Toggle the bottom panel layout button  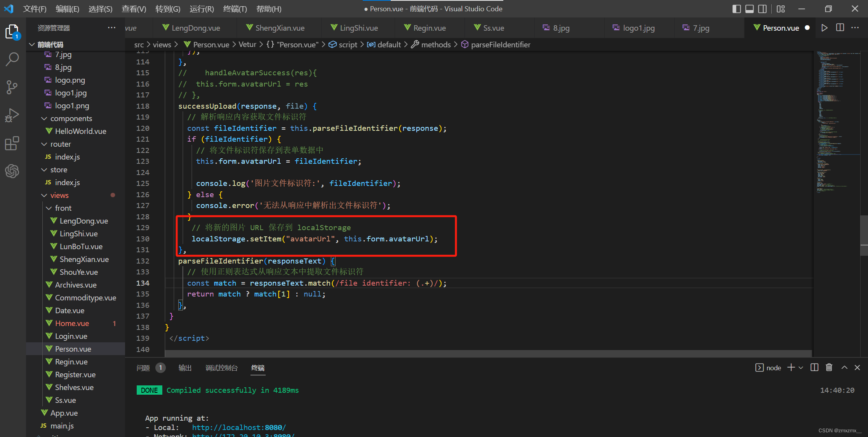point(750,9)
